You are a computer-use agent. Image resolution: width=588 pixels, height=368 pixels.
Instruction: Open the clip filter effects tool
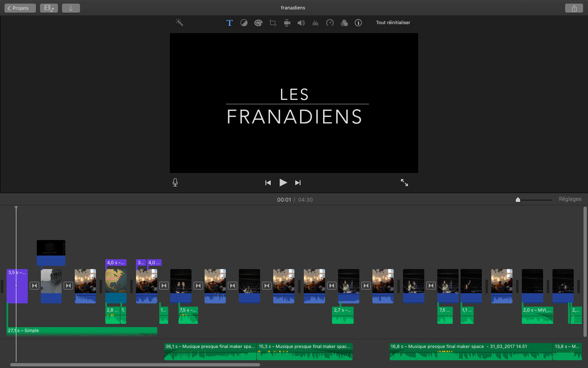[x=344, y=22]
